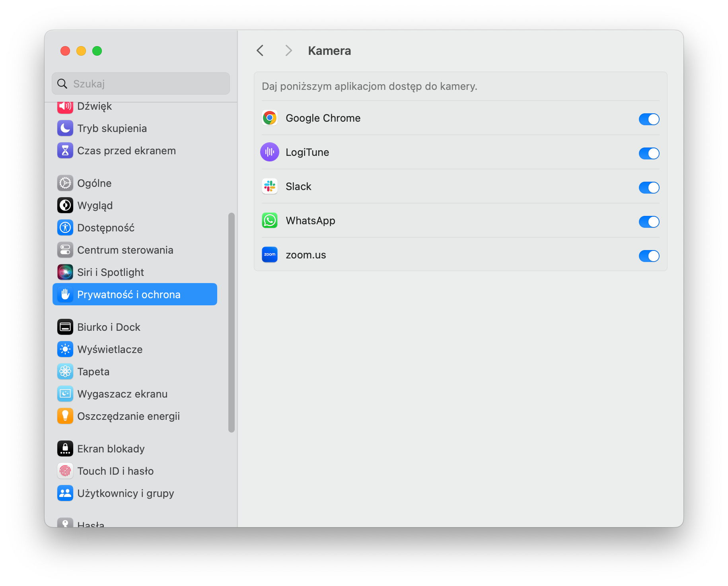Click the Tryb skupienia moon icon

[65, 128]
